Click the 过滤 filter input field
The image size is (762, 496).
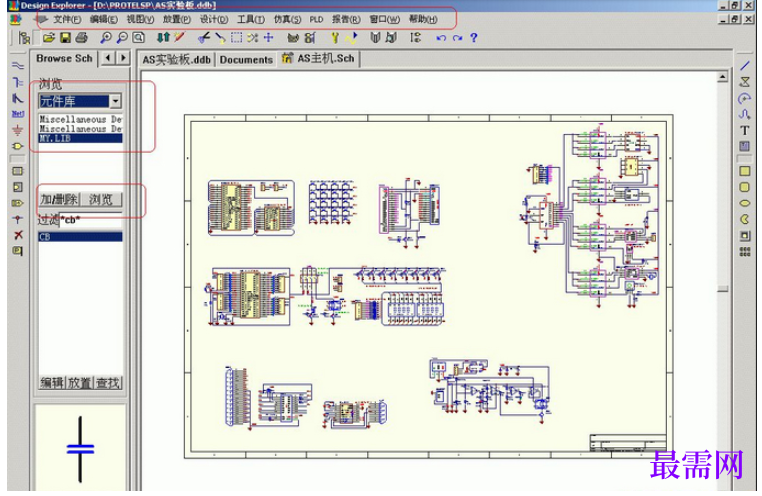point(91,220)
